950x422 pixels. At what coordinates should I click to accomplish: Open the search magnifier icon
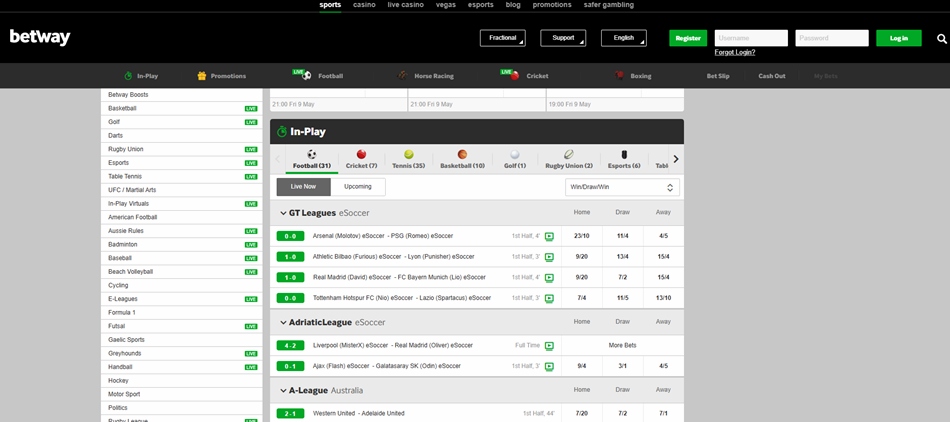(x=942, y=39)
